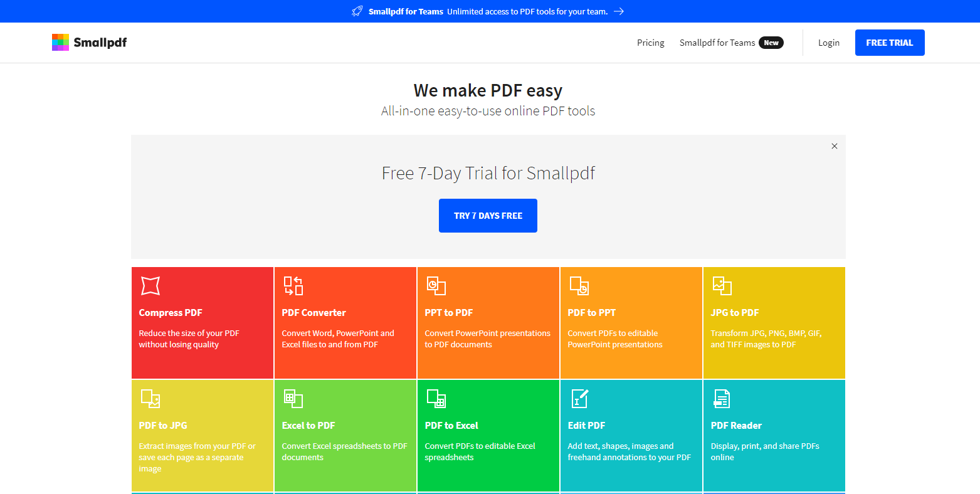Launch the PDF Reader title
980x494 pixels.
click(736, 426)
